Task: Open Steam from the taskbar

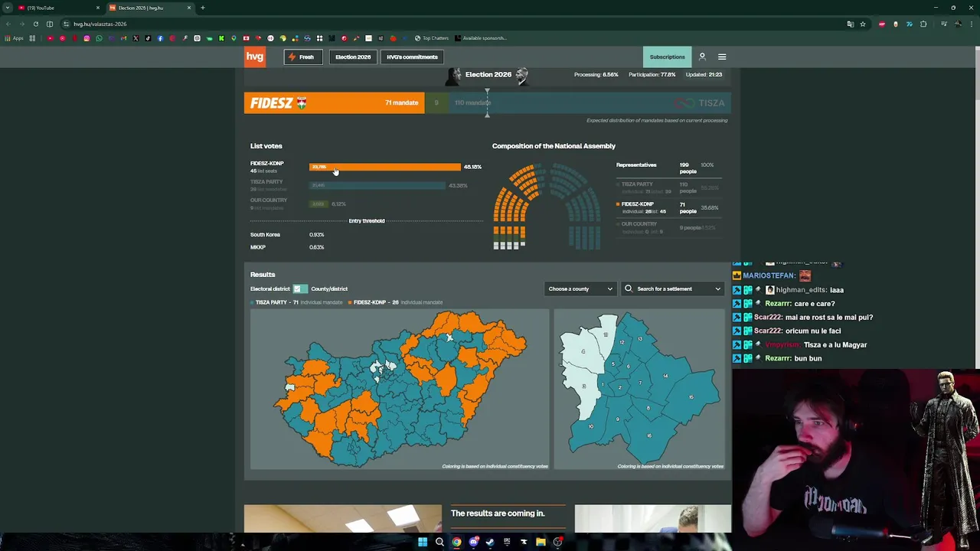Action: 490,542
